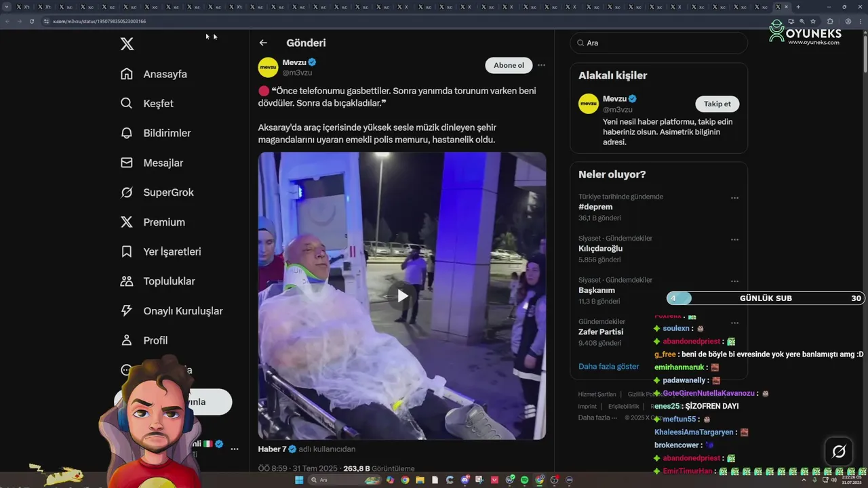
Task: Open the post's three-dot more menu
Action: (x=541, y=65)
